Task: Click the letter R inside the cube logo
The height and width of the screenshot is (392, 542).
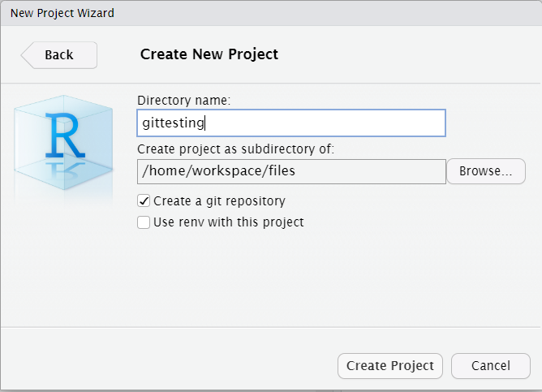Action: [67, 136]
